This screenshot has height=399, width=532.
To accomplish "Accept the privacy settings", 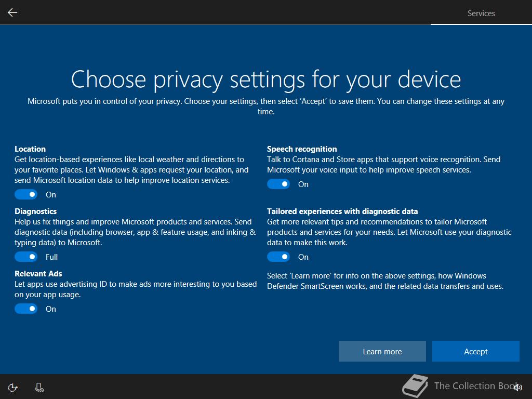I will click(x=476, y=351).
